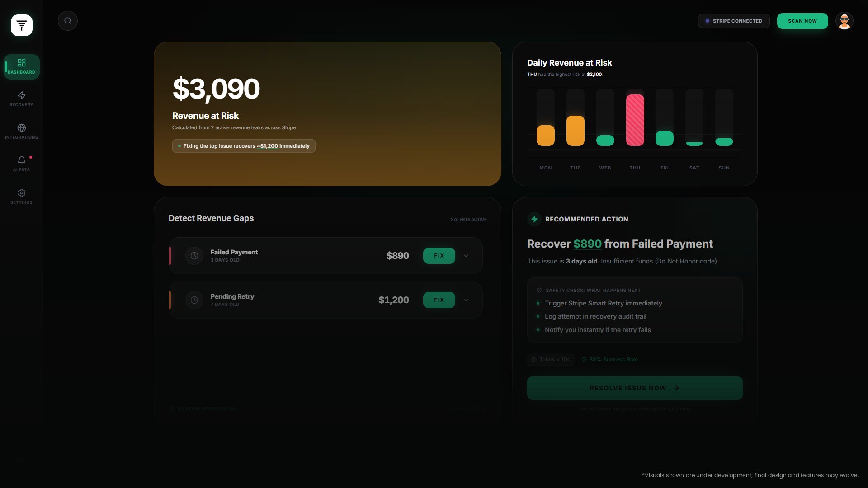This screenshot has height=488, width=868.
Task: Open the Integrations globe icon
Action: pos(22,128)
